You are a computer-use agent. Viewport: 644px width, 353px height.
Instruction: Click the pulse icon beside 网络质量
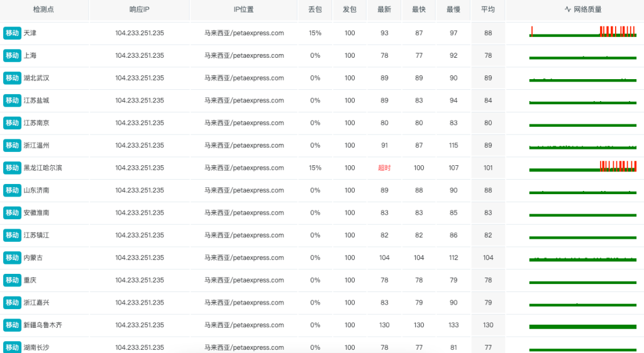click(x=567, y=10)
